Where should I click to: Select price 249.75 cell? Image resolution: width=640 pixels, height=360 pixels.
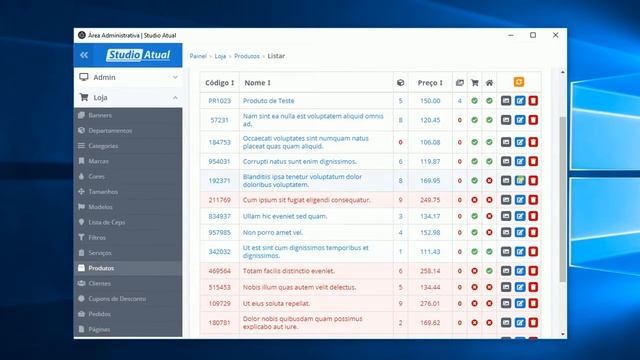(430, 200)
